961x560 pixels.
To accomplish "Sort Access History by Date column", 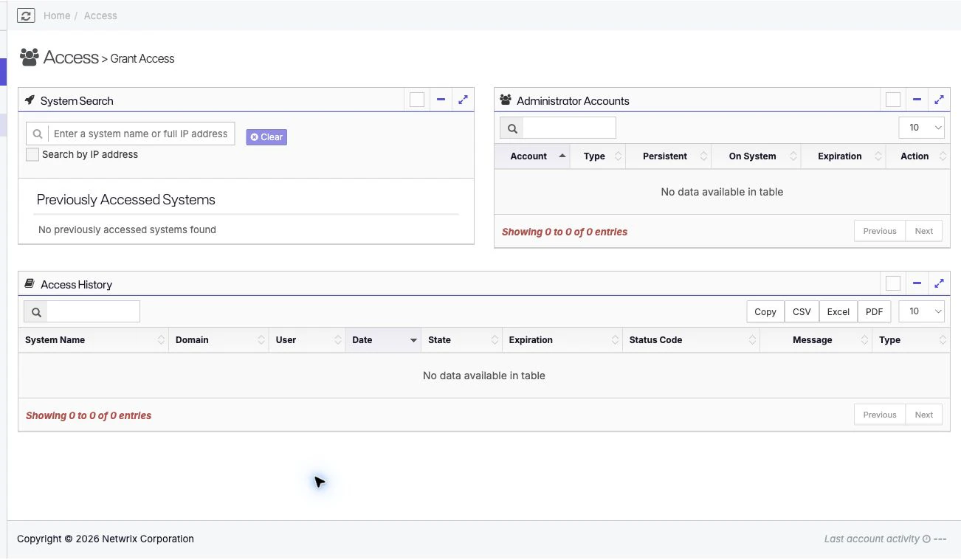I will pyautogui.click(x=383, y=340).
